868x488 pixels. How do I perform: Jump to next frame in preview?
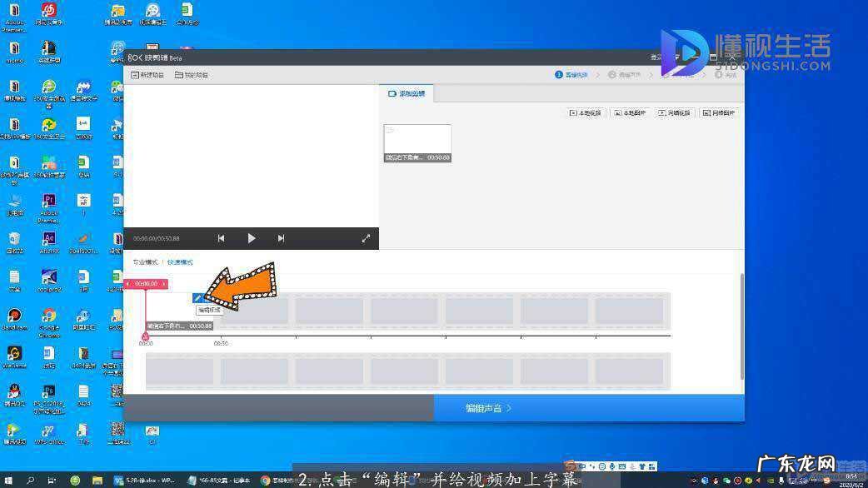(281, 238)
